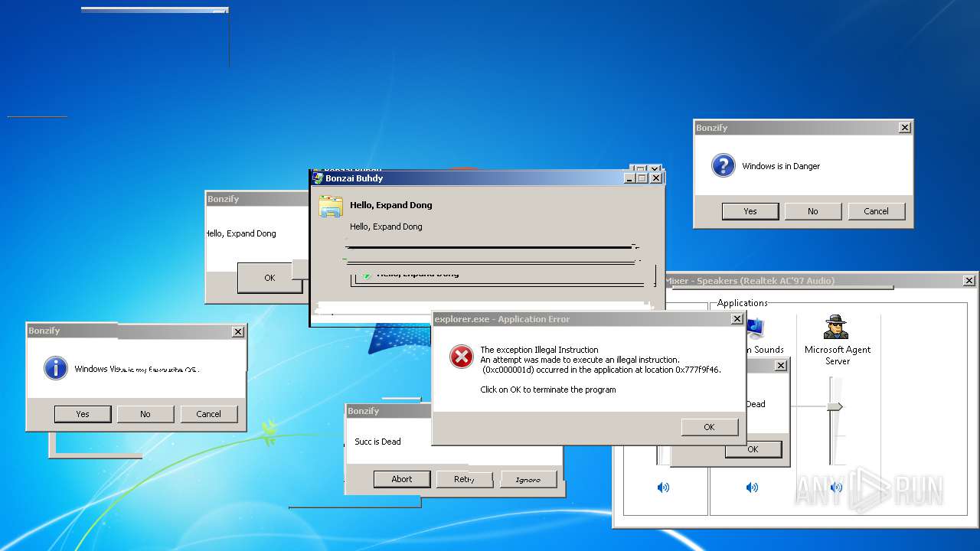Click the exception Illegal Instruction text line
Screen dimensions: 980x551
539,350
